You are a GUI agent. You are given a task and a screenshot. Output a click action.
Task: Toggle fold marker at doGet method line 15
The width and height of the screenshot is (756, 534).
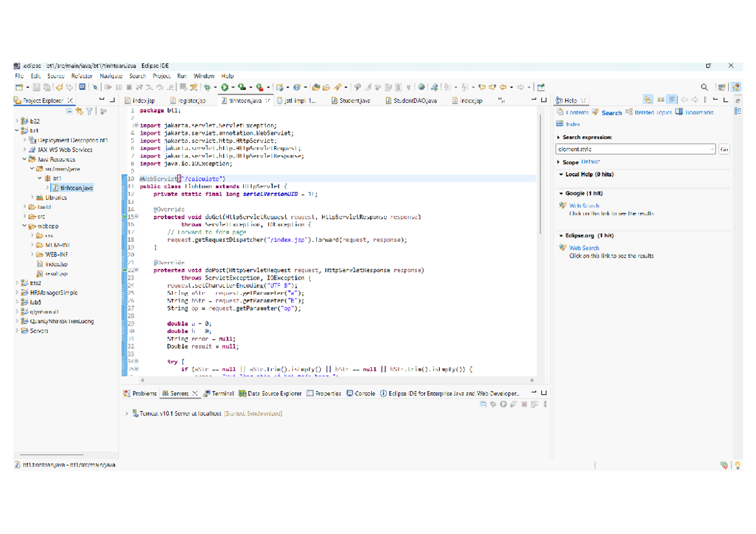coord(135,217)
